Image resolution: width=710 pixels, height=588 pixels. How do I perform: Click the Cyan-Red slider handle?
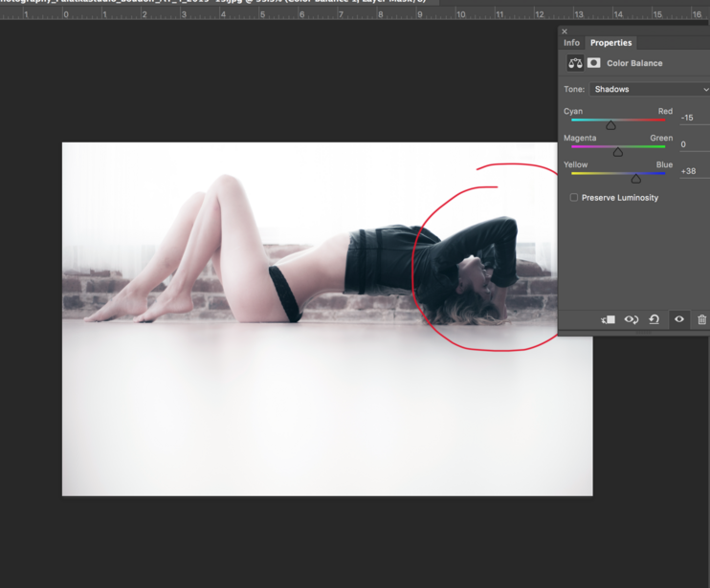pyautogui.click(x=610, y=125)
